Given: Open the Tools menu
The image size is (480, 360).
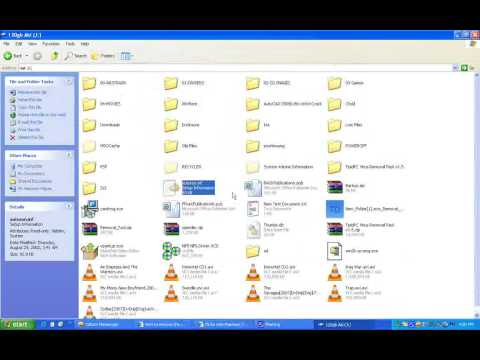Looking at the screenshot, I should [x=70, y=44].
